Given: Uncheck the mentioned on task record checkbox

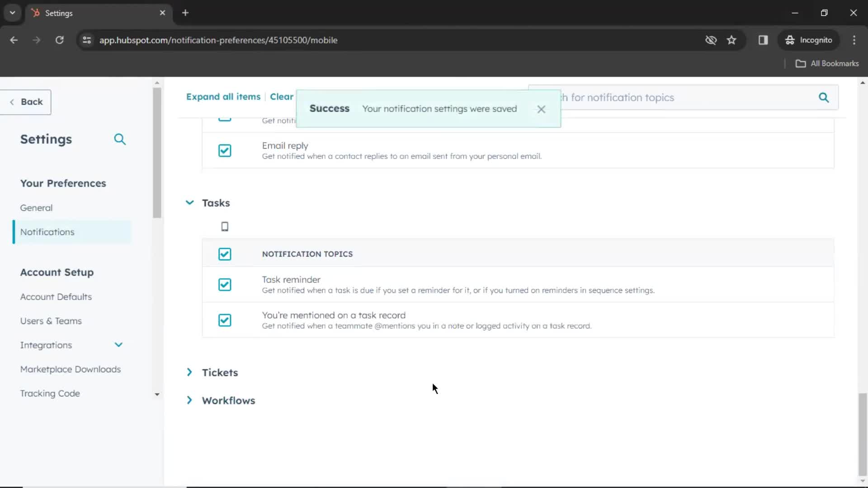Looking at the screenshot, I should click(x=225, y=320).
